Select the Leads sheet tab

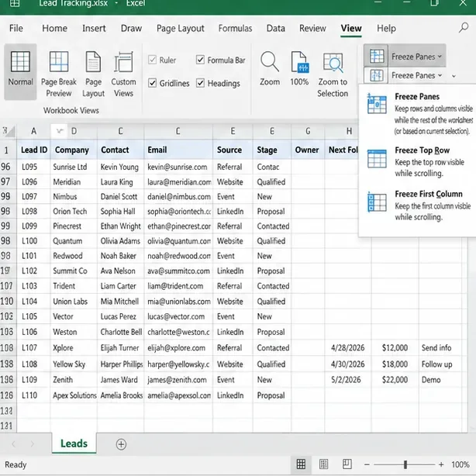74,443
